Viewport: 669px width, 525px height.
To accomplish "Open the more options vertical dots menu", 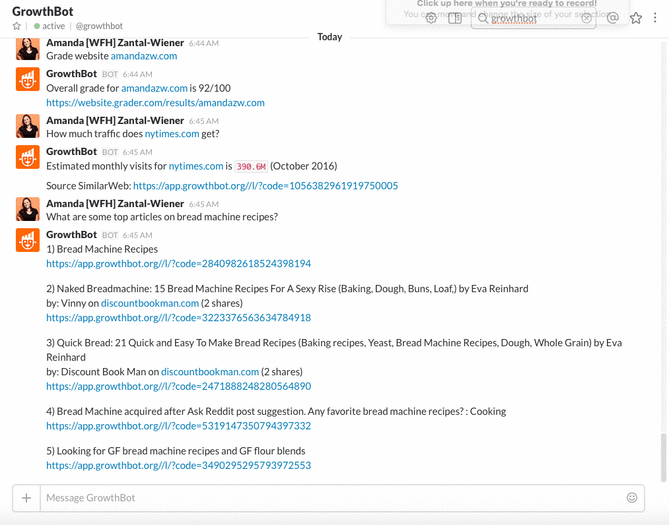I will click(x=655, y=18).
